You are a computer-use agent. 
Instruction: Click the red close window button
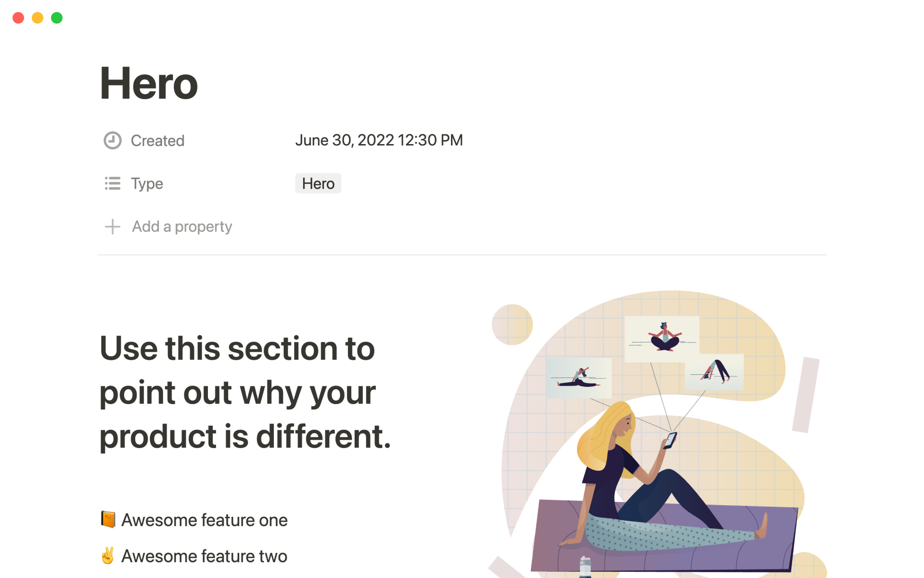tap(18, 18)
